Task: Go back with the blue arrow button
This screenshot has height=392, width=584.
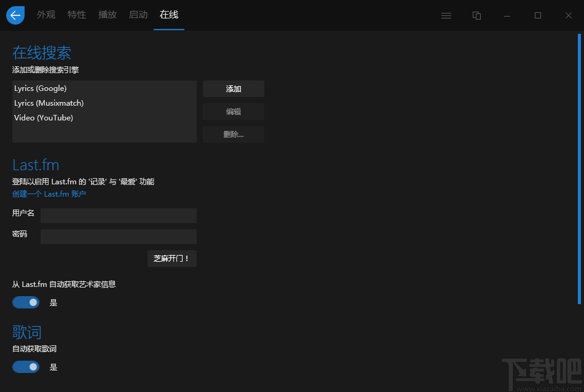Action: [15, 15]
